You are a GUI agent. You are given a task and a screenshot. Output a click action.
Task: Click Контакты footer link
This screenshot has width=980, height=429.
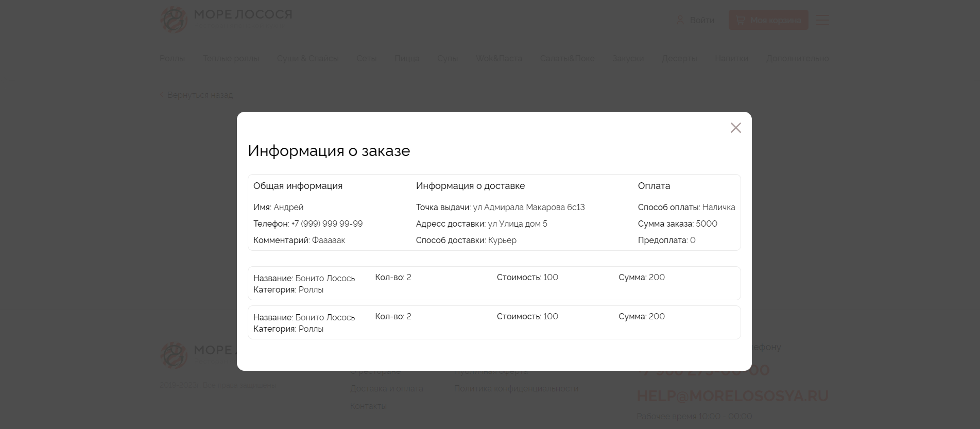coord(368,406)
